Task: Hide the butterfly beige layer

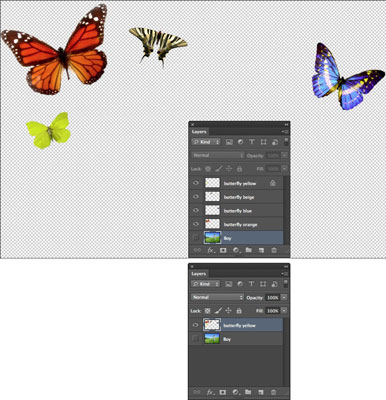Action: [x=196, y=197]
